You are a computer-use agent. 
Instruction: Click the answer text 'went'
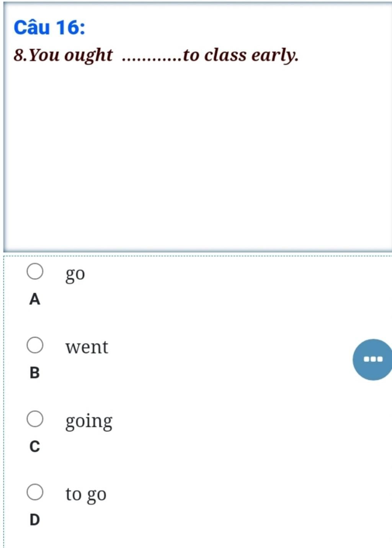pos(87,347)
